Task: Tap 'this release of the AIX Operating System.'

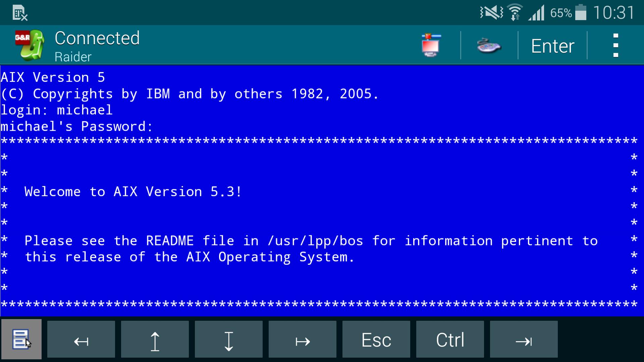Action: [x=190, y=257]
